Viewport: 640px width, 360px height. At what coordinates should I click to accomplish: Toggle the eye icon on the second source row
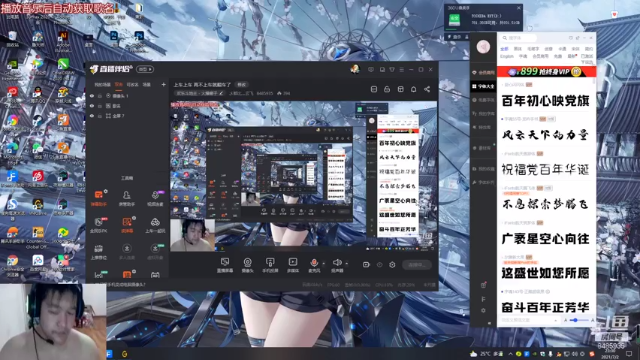point(92,106)
